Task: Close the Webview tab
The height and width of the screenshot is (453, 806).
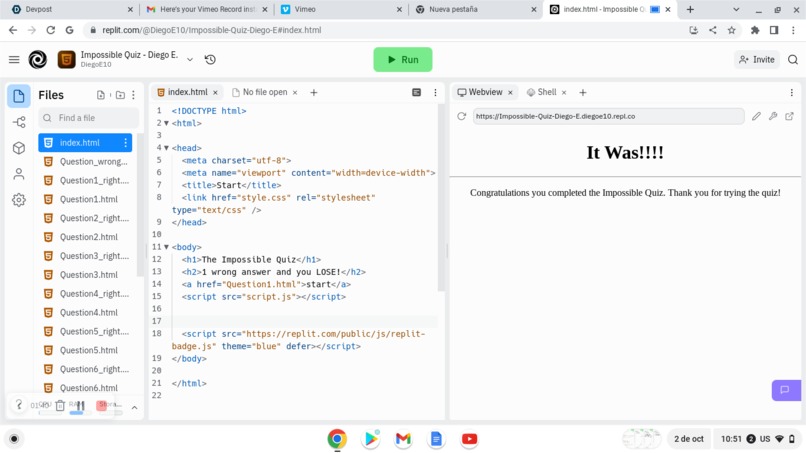Action: (510, 93)
